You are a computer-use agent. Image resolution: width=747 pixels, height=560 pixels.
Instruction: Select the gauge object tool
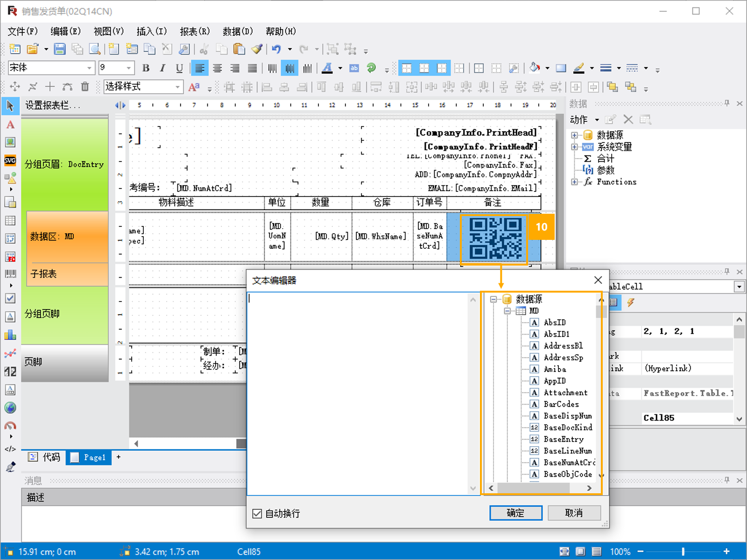[x=10, y=426]
